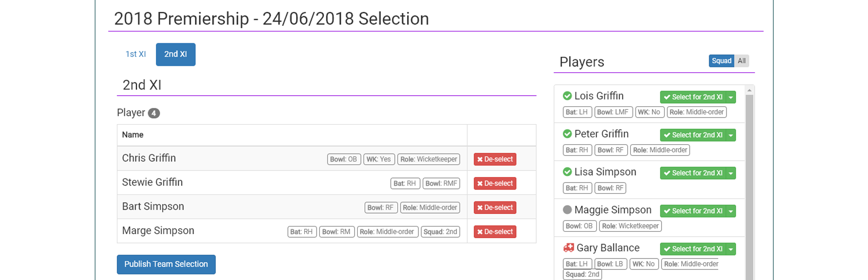Click Lois Griffin's green availability check icon
Viewport: 868px width, 280px height.
pyautogui.click(x=567, y=96)
